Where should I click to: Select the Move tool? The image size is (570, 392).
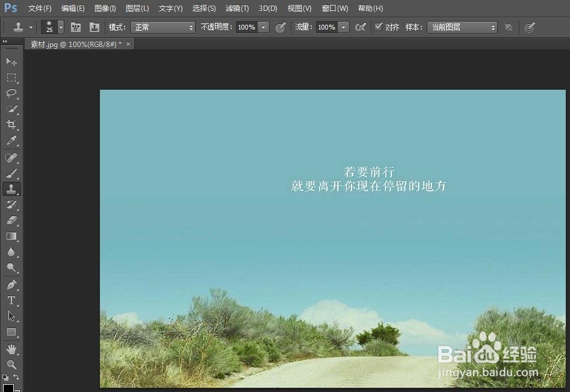click(11, 61)
